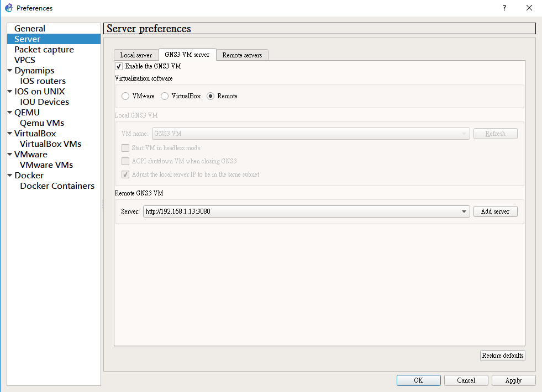
Task: Click Restore defaults
Action: click(503, 356)
